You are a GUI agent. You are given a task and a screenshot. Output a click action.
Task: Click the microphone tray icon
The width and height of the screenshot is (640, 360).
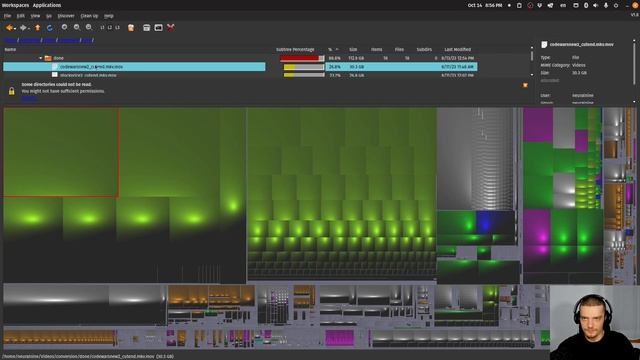pyautogui.click(x=606, y=5)
